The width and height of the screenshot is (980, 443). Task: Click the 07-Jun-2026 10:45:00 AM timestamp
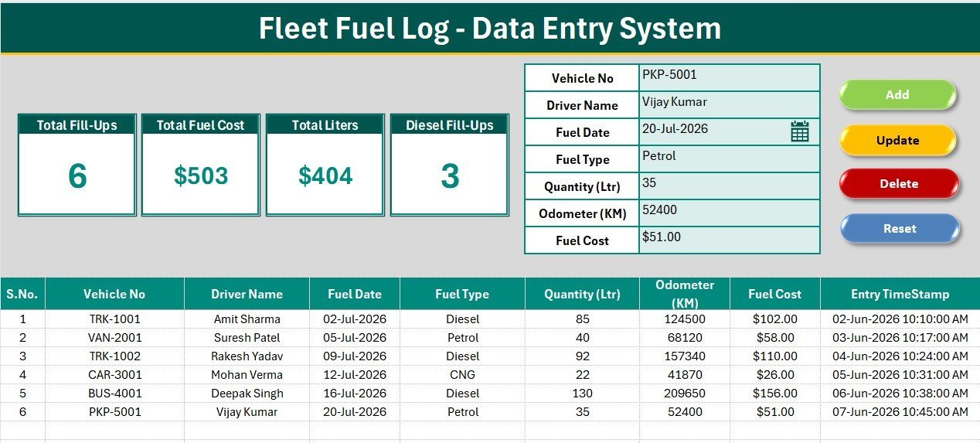tap(900, 411)
